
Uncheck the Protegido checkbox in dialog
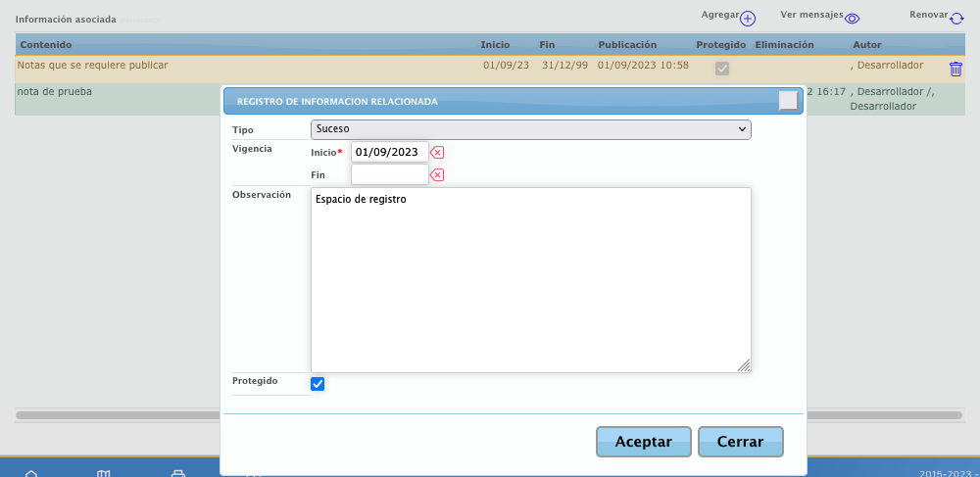318,383
